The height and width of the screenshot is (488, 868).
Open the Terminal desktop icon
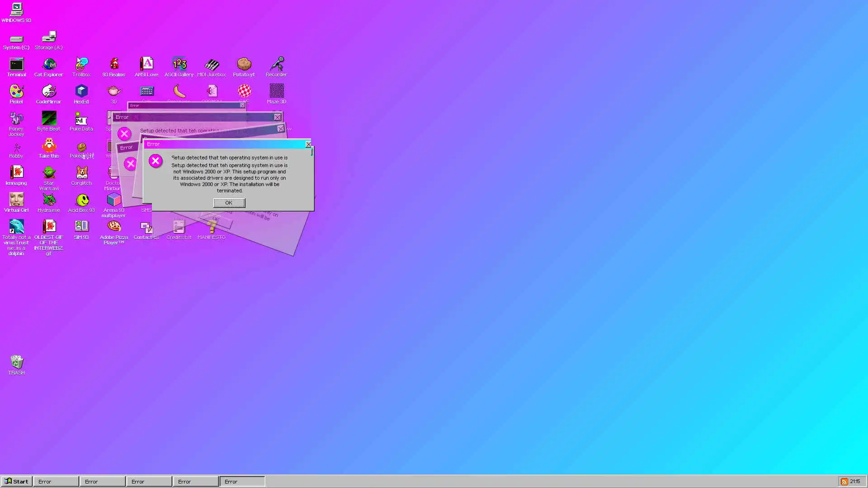[16, 65]
